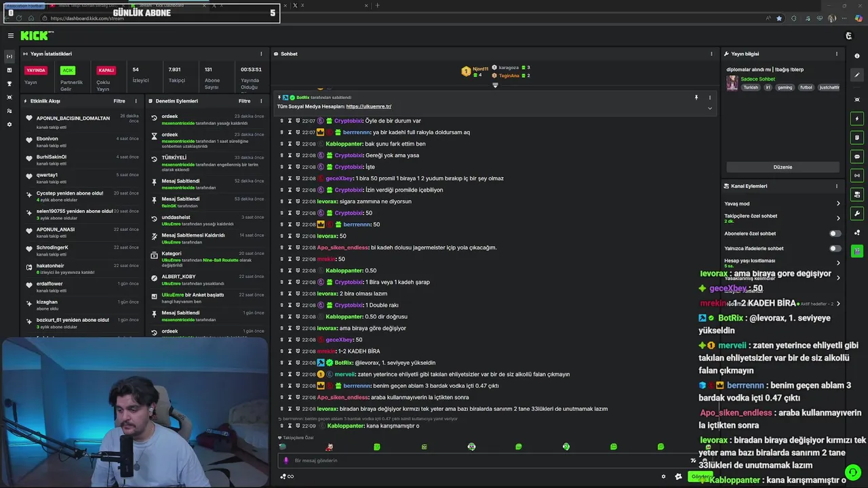Image resolution: width=868 pixels, height=488 pixels.
Task: Click the green Gönder send button
Action: tap(701, 476)
